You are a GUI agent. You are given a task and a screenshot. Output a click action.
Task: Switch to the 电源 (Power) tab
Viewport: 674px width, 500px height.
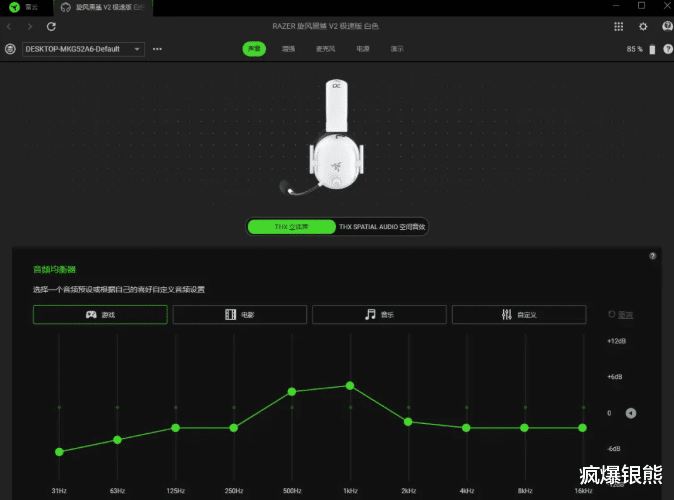363,49
